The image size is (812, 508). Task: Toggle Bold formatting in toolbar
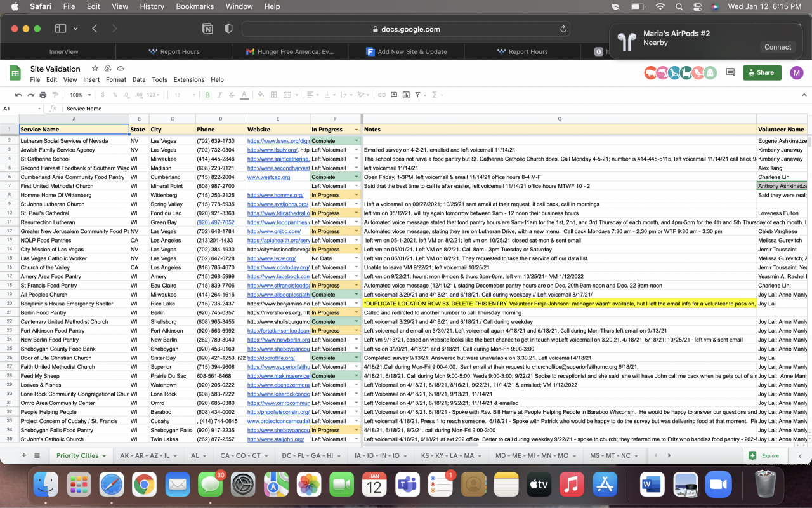click(207, 95)
